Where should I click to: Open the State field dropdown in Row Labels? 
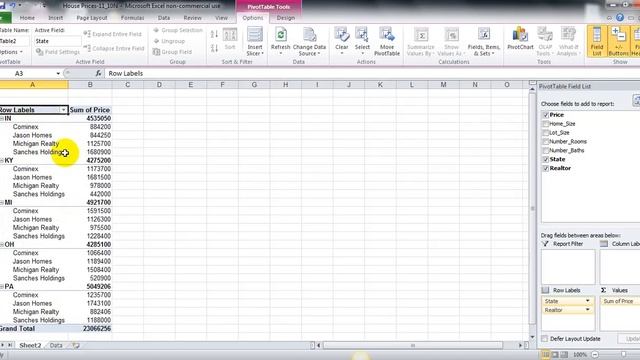[x=587, y=301]
